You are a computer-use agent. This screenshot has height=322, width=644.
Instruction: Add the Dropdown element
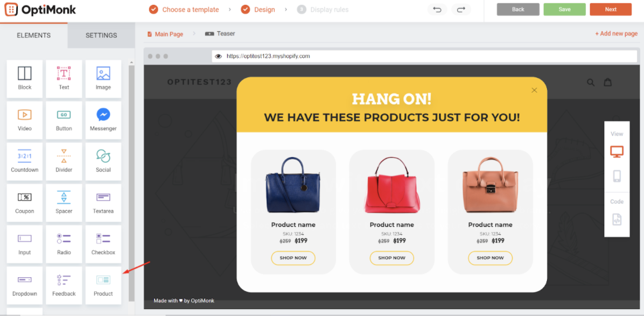pos(25,285)
